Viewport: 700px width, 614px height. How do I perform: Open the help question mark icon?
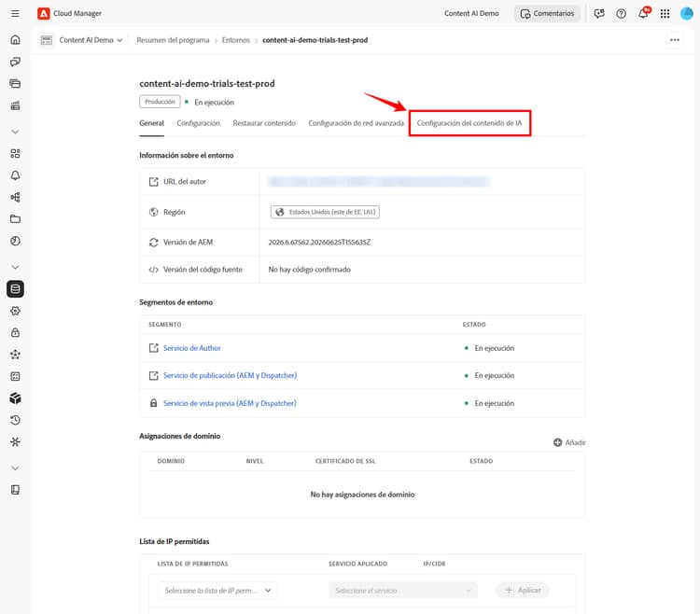click(x=621, y=13)
